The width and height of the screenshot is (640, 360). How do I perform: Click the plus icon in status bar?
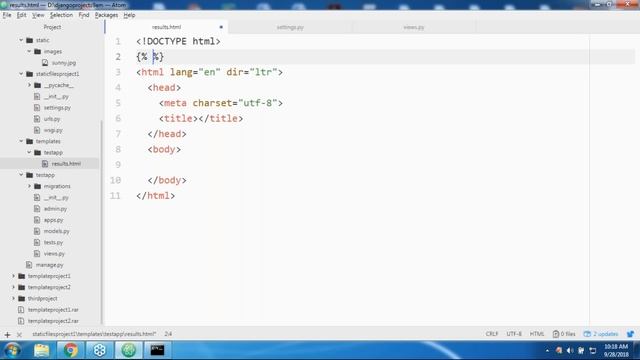click(x=7, y=335)
